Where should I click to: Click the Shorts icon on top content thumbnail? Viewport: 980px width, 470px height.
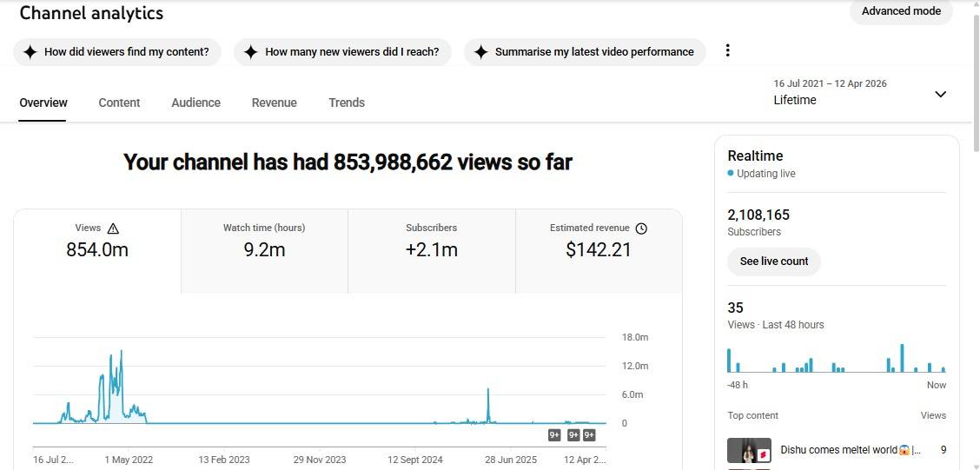[762, 454]
